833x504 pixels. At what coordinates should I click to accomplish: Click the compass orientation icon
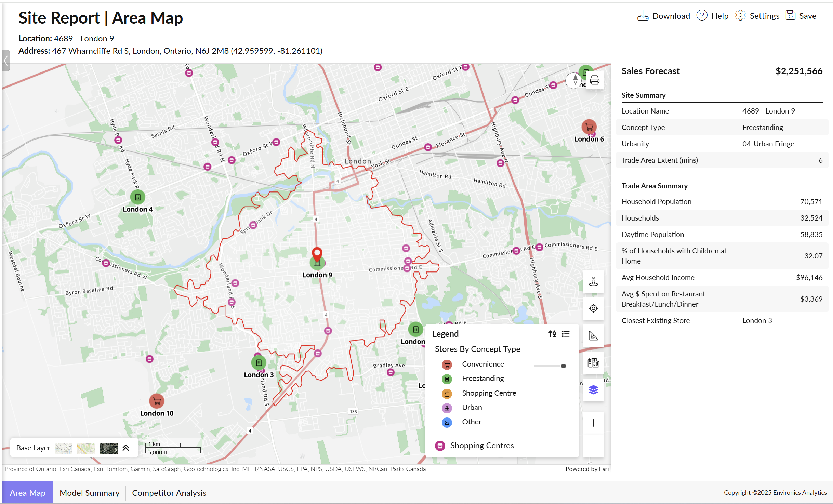coord(574,80)
